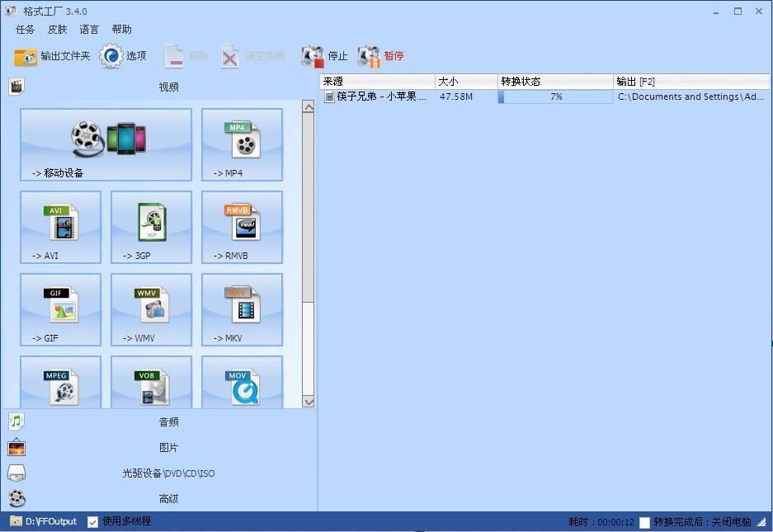Enable 转换完成后关闭电脑 shutdown checkbox

tap(645, 522)
